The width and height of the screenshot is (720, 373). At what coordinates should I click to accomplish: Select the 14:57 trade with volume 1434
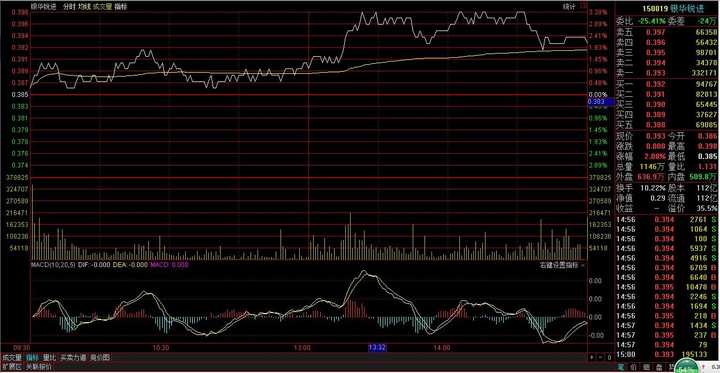pos(667,325)
